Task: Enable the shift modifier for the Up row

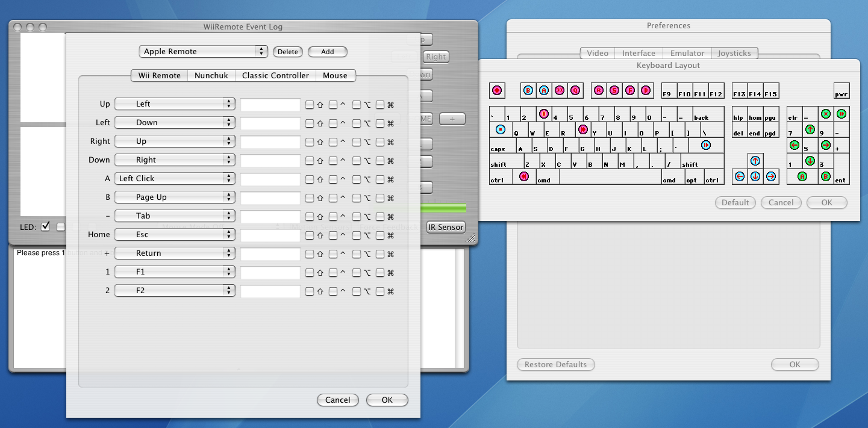Action: tap(310, 104)
